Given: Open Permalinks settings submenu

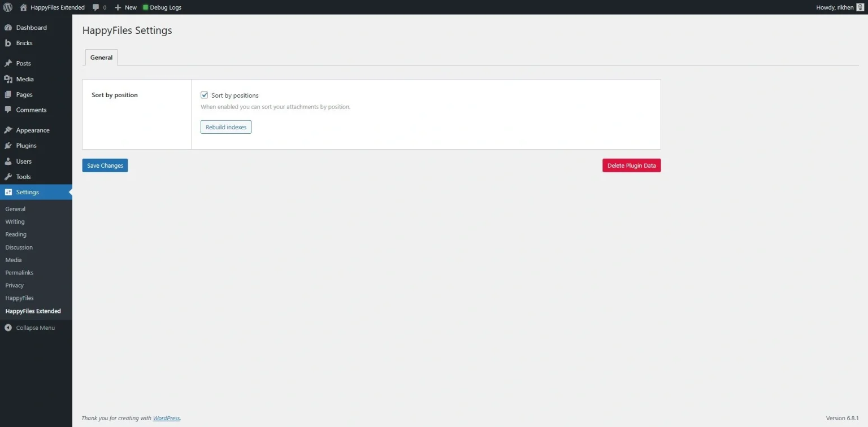Looking at the screenshot, I should pos(19,273).
